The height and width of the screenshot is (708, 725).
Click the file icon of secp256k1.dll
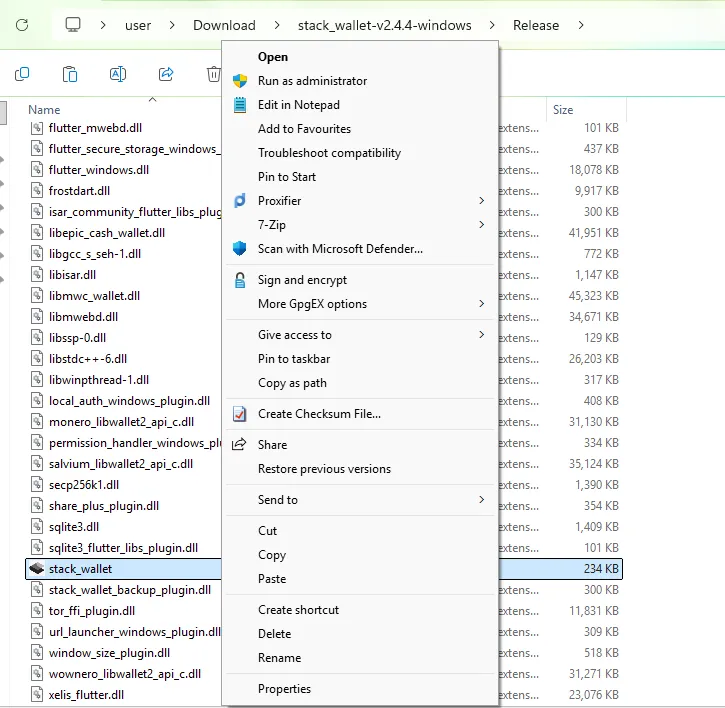coord(37,485)
